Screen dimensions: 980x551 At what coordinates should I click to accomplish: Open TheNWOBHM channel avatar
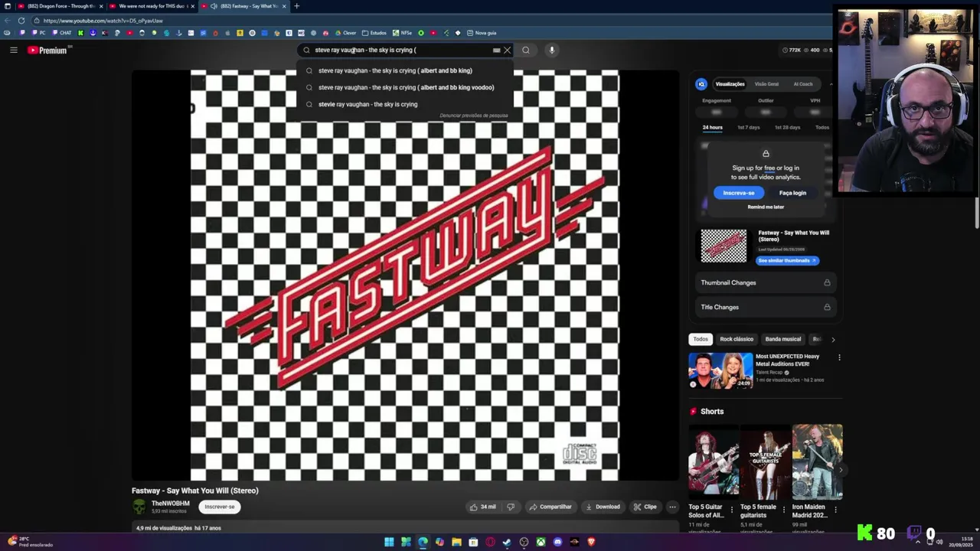point(139,507)
